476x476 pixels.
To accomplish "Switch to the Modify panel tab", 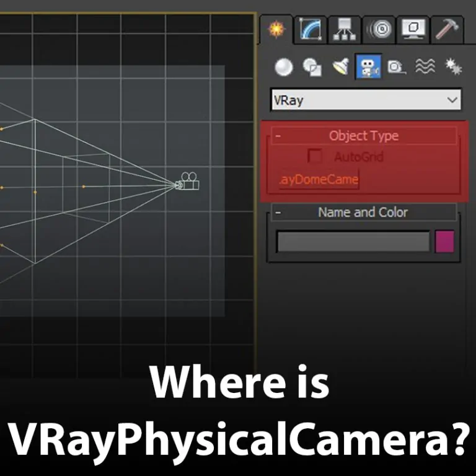I will point(309,29).
